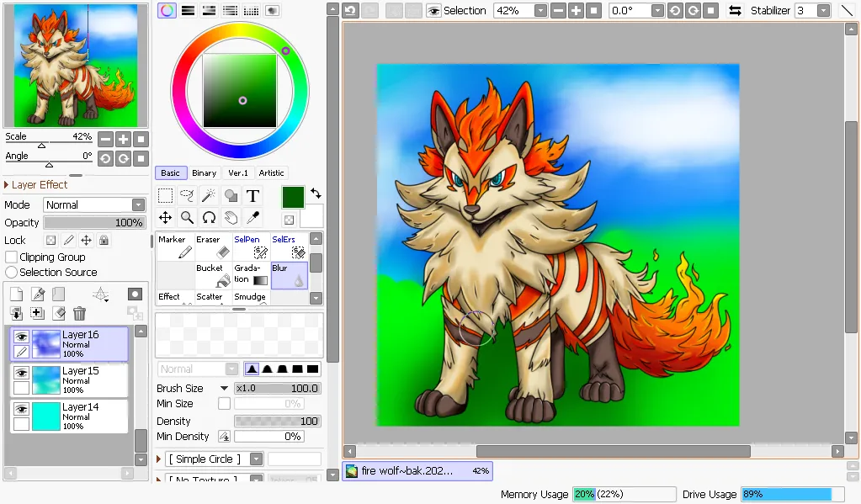Select the magic wand tool
The height and width of the screenshot is (504, 861).
[x=209, y=195]
